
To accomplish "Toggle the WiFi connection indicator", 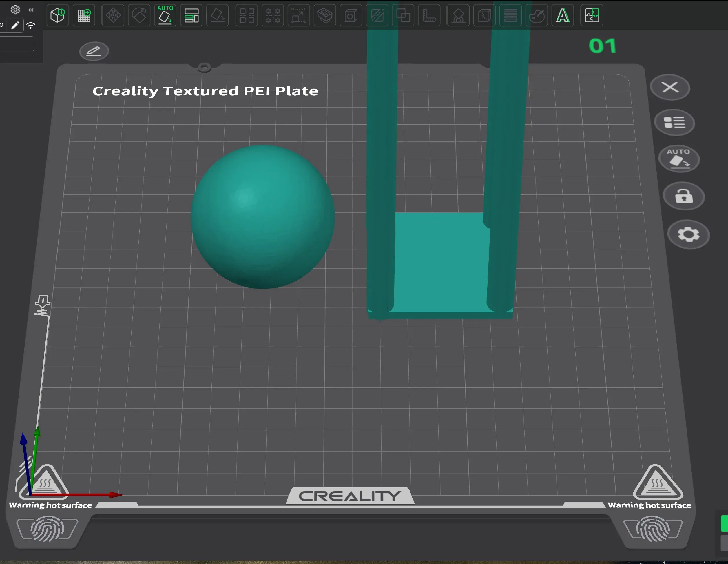I will [31, 25].
